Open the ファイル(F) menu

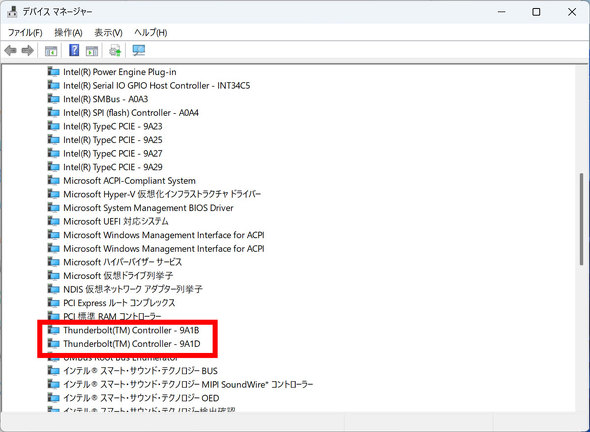tap(25, 33)
